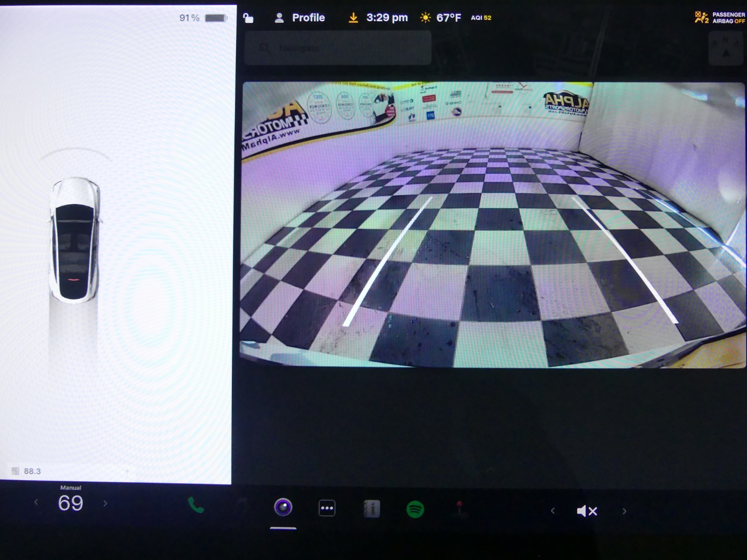
Task: Tap the 69 temperature setting
Action: (71, 503)
